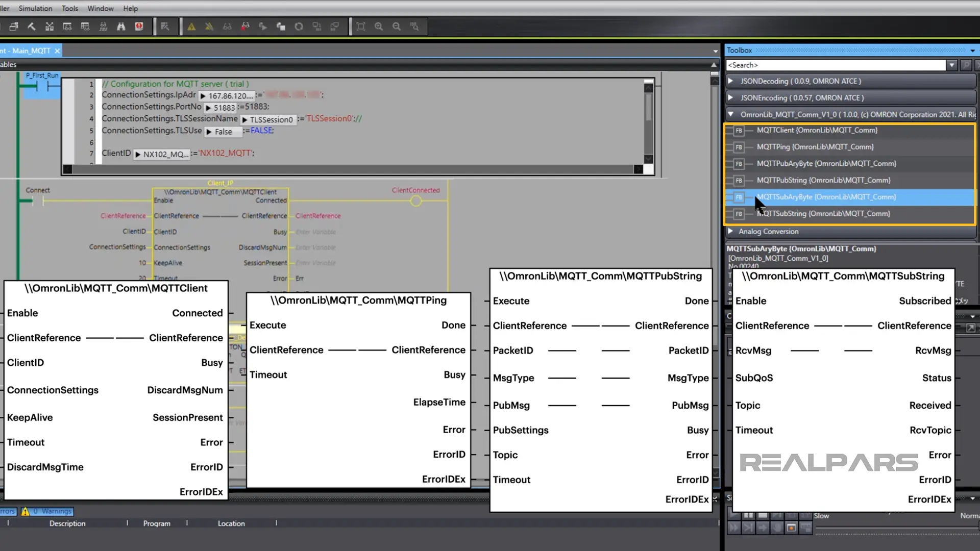Click the yellow warning triangle toolbar icon
This screenshot has width=980, height=551.
point(191,27)
